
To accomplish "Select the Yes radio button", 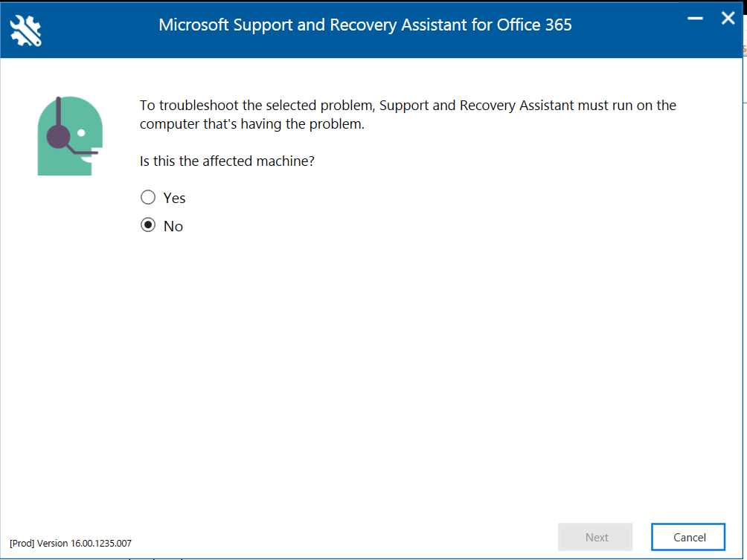I will point(148,197).
